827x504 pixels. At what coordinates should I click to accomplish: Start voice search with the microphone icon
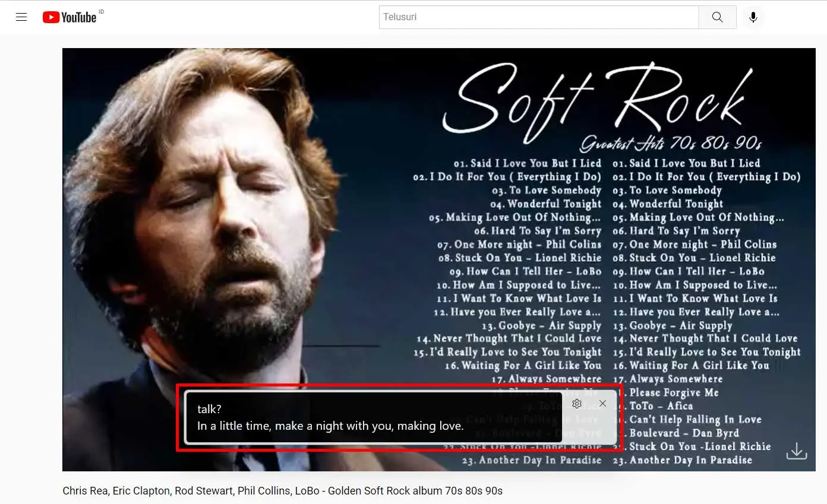tap(753, 17)
